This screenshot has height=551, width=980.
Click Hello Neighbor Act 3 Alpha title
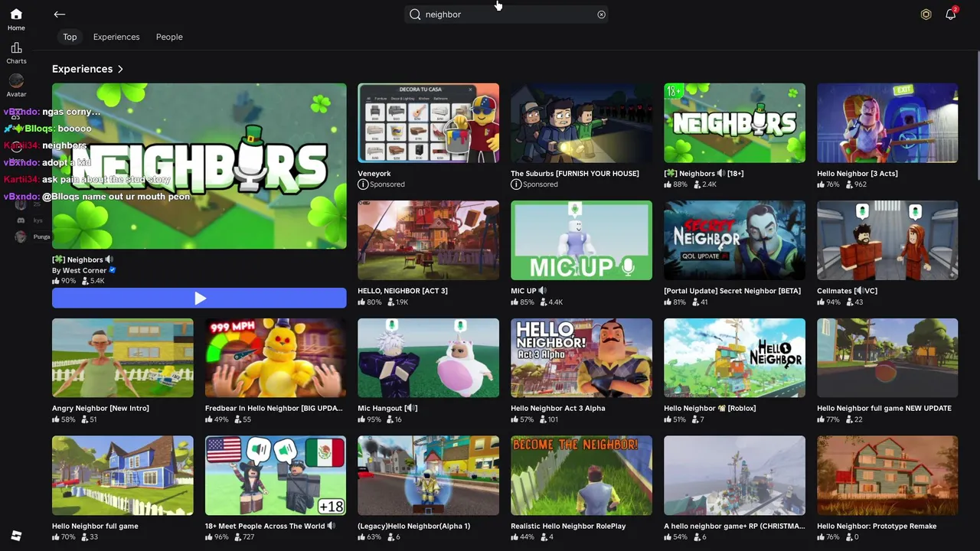[x=558, y=409]
